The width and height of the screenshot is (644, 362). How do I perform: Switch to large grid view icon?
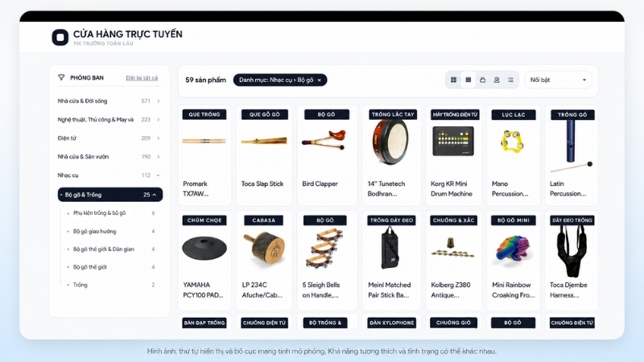454,80
